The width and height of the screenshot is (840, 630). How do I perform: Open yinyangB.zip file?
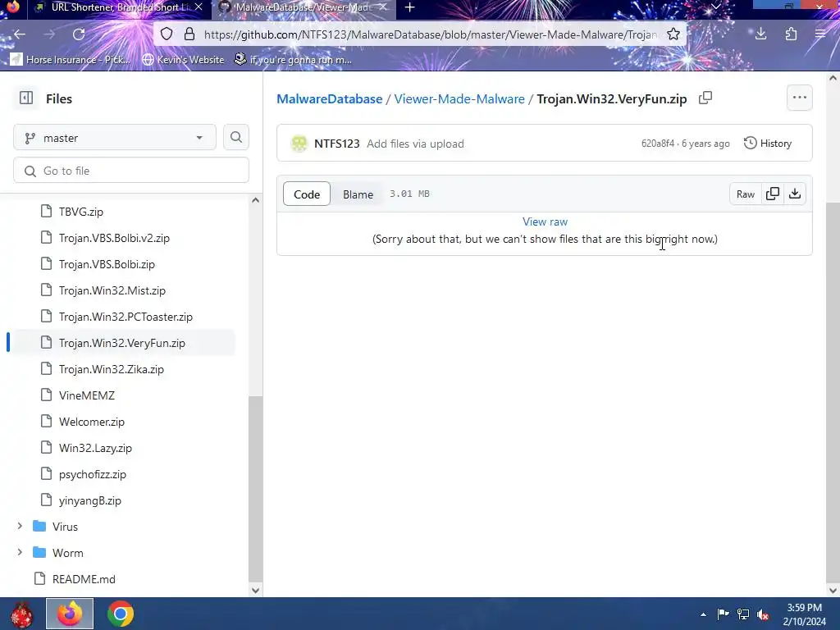coord(90,500)
